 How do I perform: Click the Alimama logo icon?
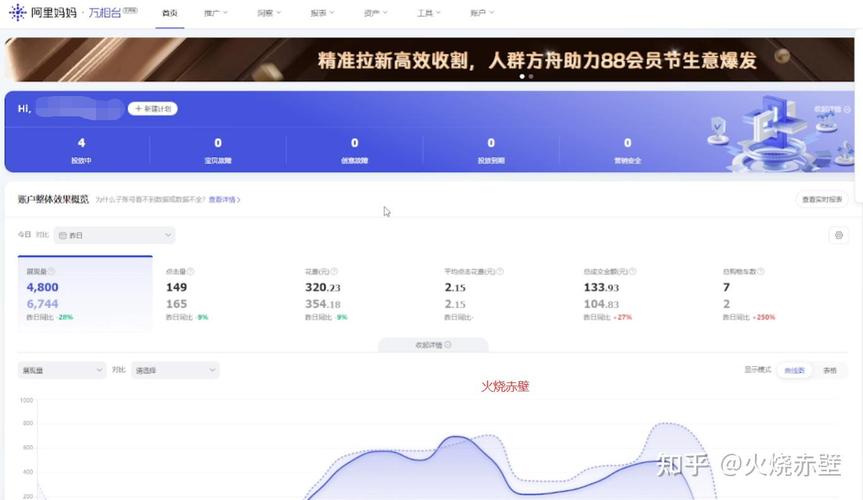click(x=18, y=12)
